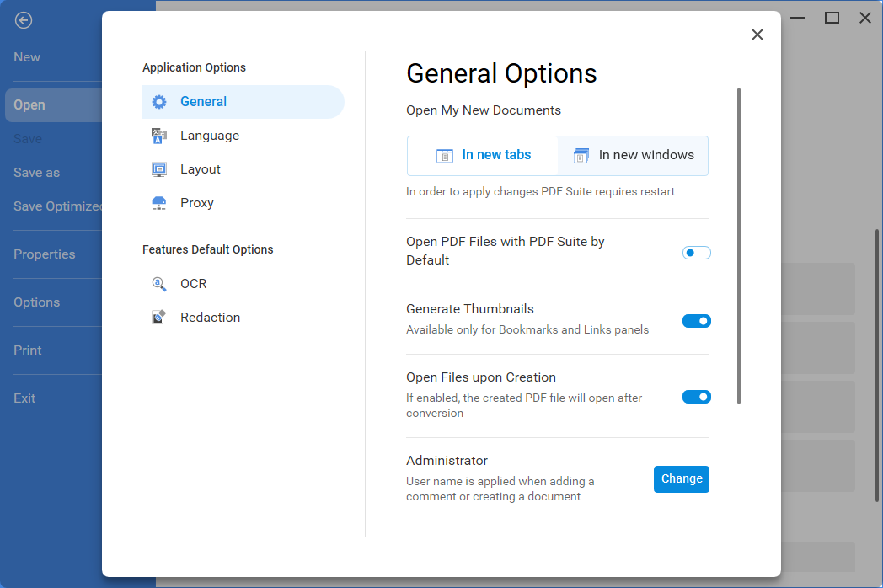
Task: Choose Print in the sidebar
Action: 28,350
